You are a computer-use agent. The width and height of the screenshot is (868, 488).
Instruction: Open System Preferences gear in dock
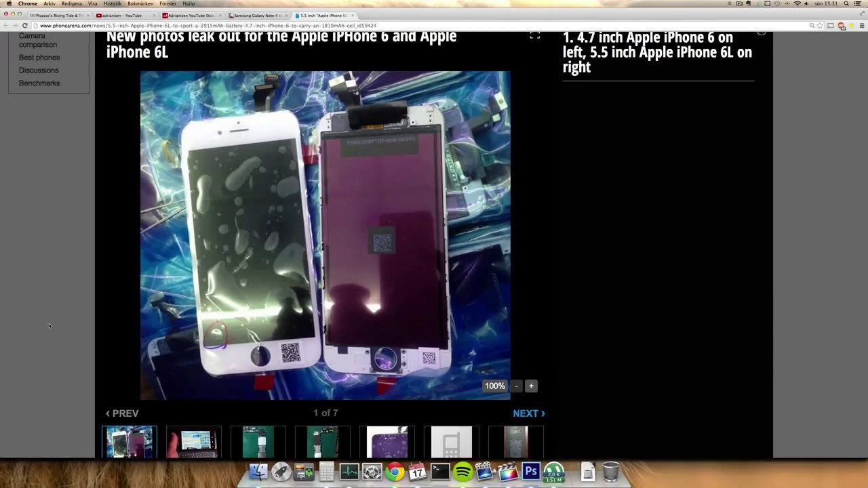(x=372, y=471)
